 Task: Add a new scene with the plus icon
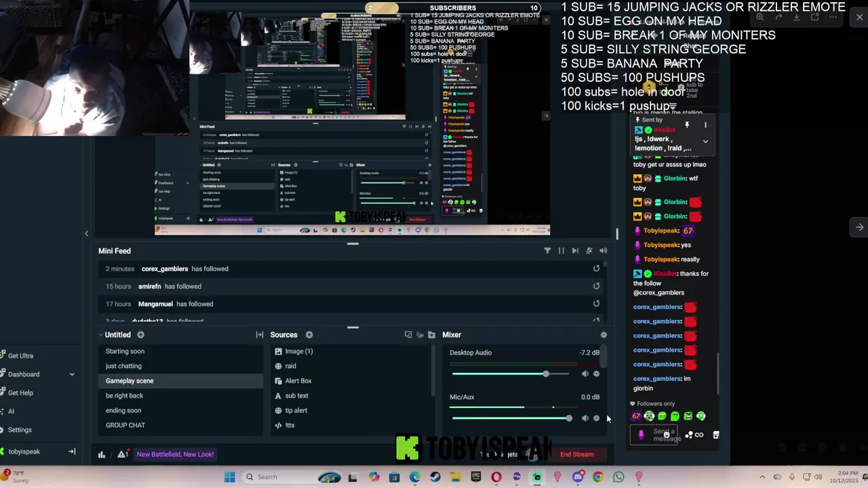[140, 335]
